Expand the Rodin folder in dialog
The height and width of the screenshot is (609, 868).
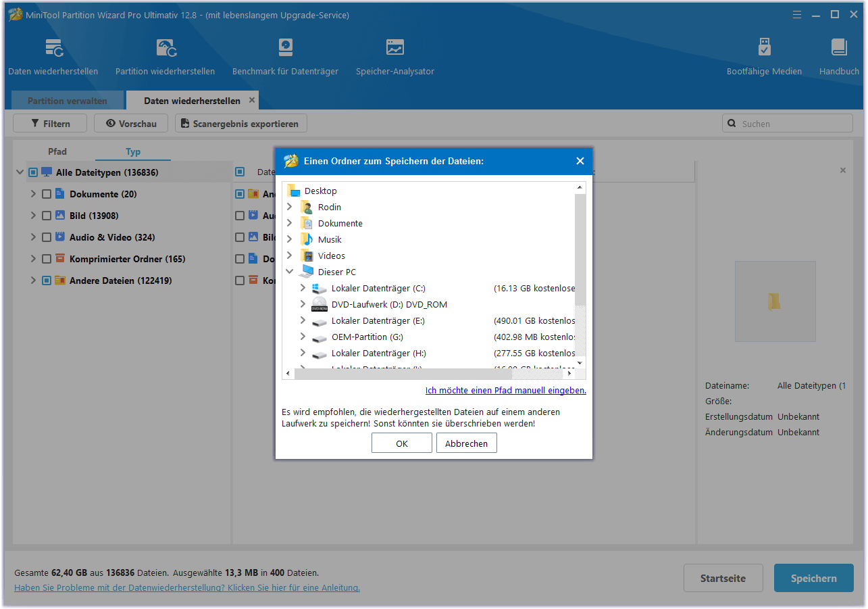click(290, 207)
